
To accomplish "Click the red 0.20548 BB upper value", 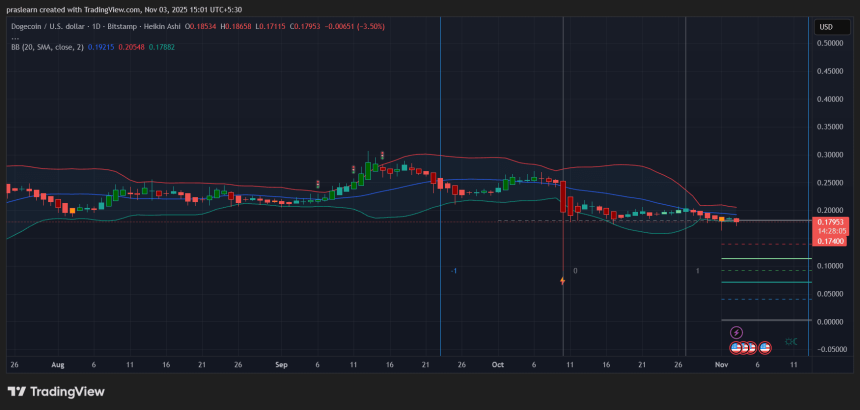I will coord(133,46).
